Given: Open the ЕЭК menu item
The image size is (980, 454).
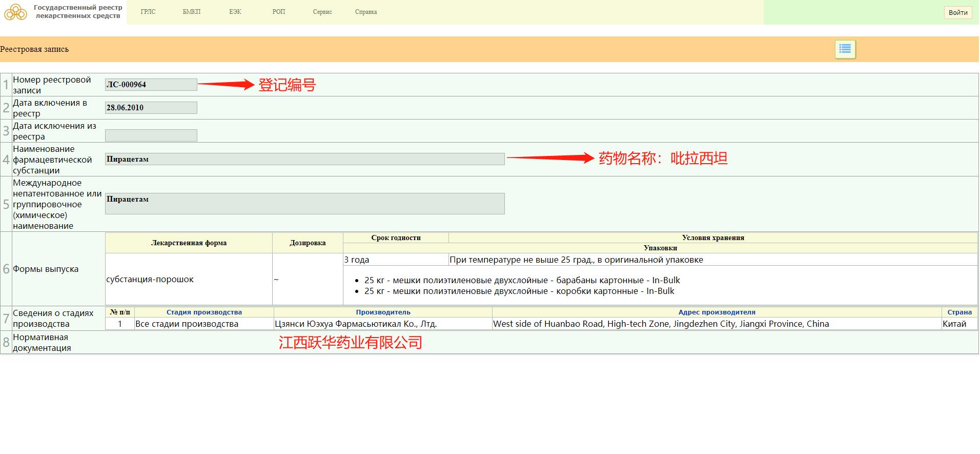Looking at the screenshot, I should pos(235,12).
